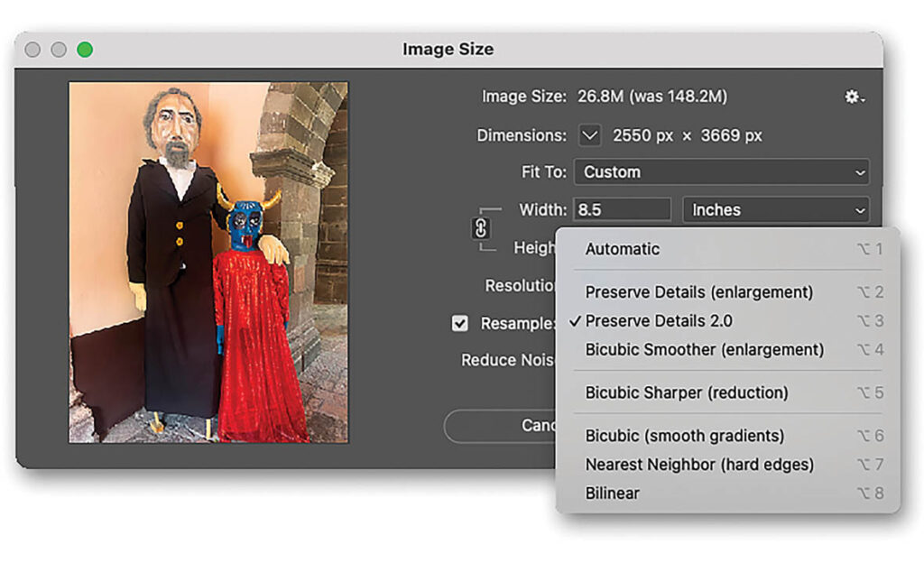The height and width of the screenshot is (563, 924).
Task: Click the Width input field
Action: (623, 209)
